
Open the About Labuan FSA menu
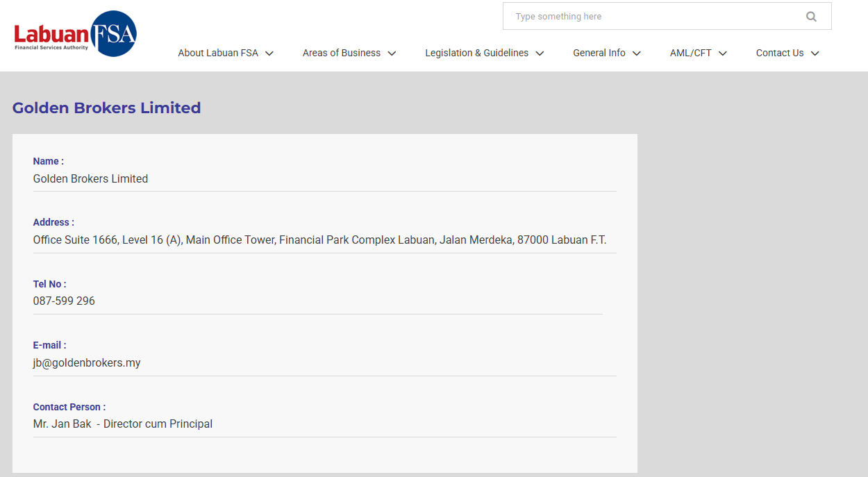click(x=217, y=53)
